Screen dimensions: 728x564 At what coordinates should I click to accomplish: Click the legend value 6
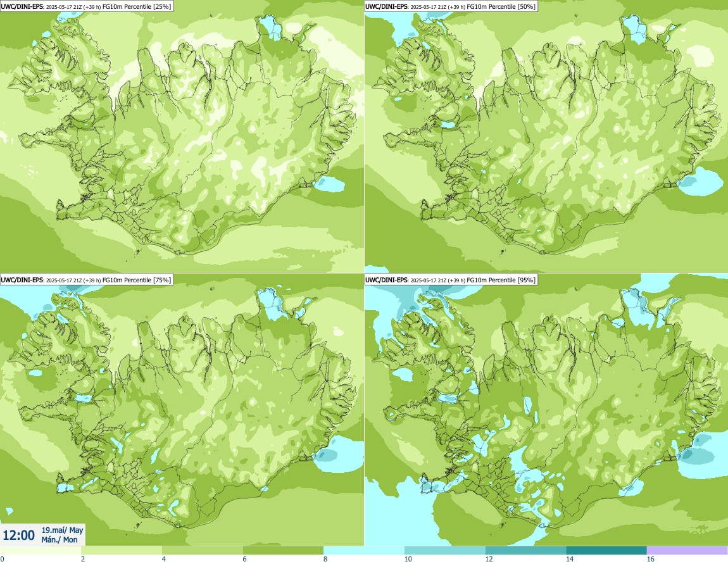click(245, 560)
